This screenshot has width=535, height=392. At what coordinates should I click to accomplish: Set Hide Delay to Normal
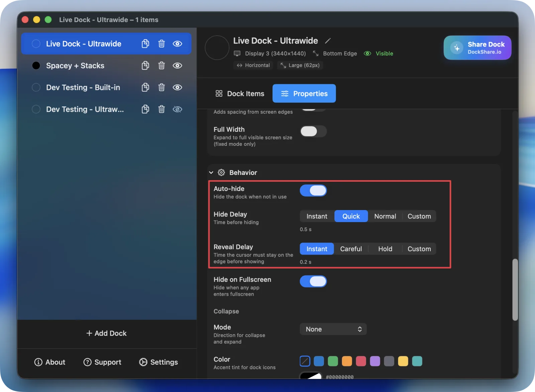click(385, 216)
